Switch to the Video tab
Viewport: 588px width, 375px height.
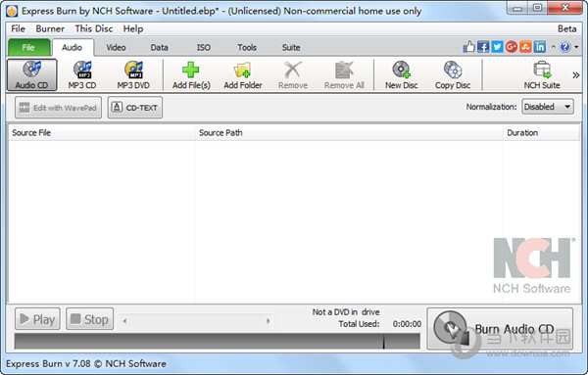tap(116, 48)
